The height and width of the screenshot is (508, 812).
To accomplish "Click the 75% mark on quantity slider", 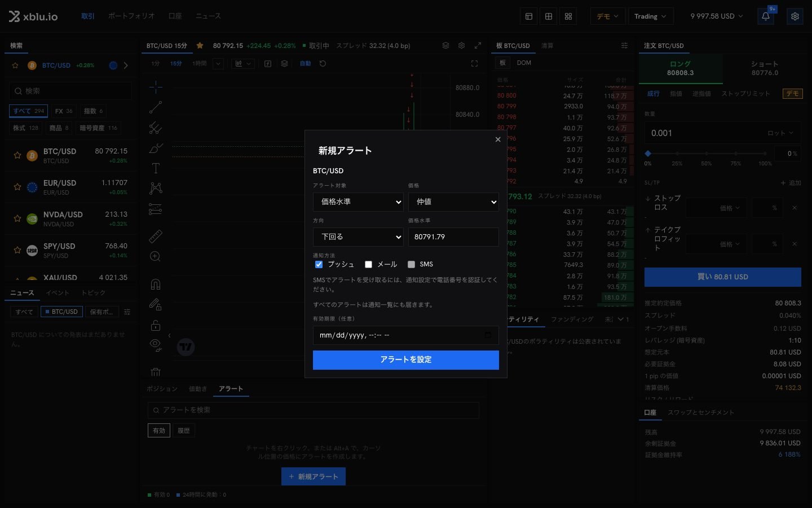I will click(x=735, y=154).
